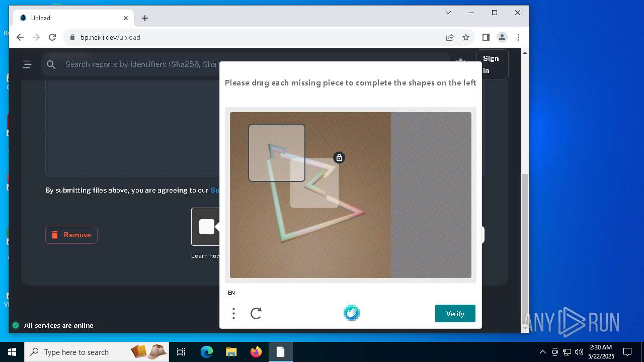Open captcha options three-dot menu

(233, 313)
